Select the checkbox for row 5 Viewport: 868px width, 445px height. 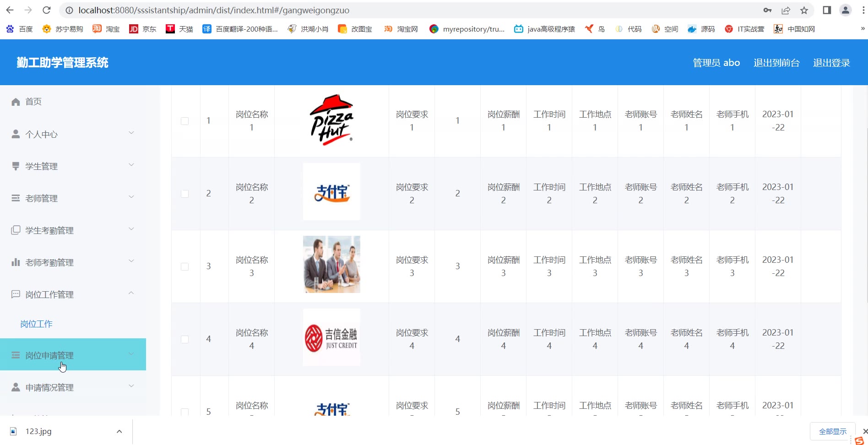(x=185, y=412)
